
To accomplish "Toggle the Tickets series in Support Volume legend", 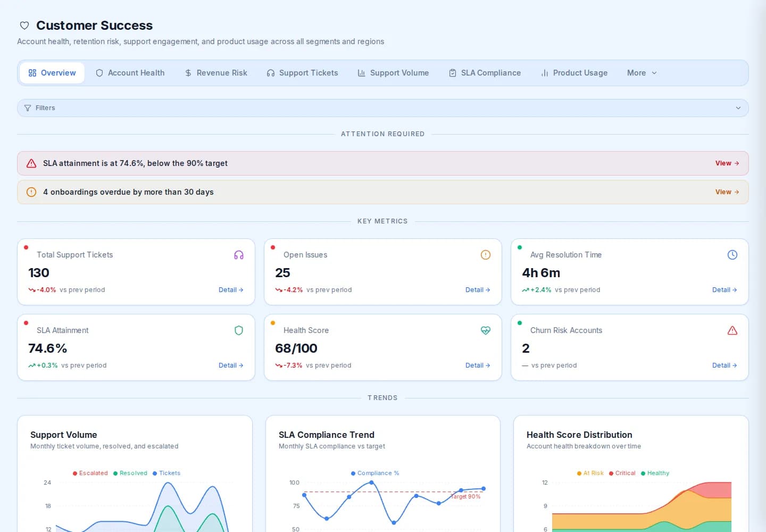I will coord(166,473).
